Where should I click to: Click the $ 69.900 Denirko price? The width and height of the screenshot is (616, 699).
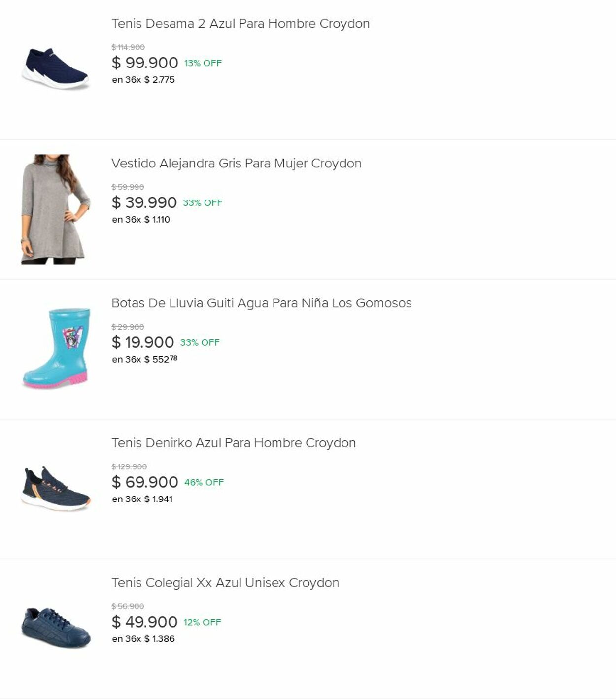coord(144,482)
